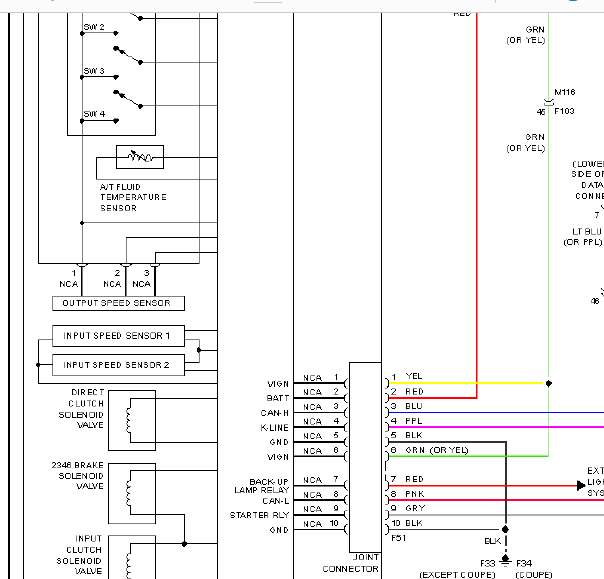Click the 5 BLK wire label
This screenshot has height=579, width=604.
tap(407, 436)
